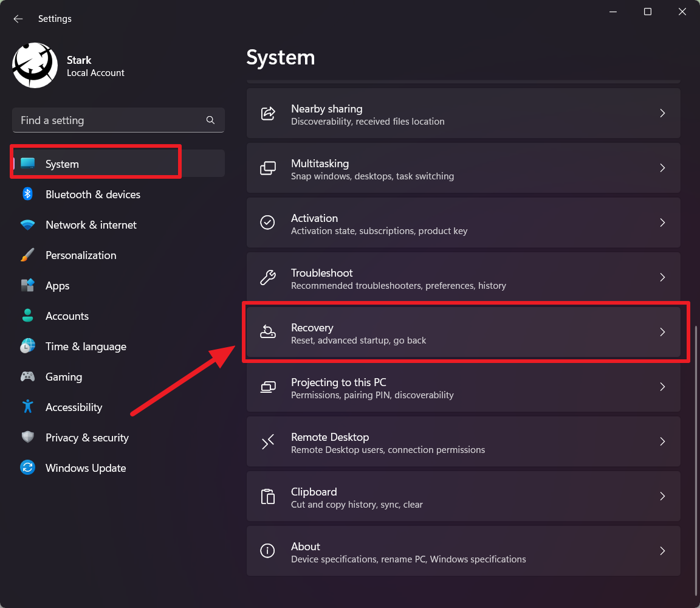Viewport: 700px width, 608px height.
Task: Expand Clipboard with its chevron
Action: click(x=662, y=496)
